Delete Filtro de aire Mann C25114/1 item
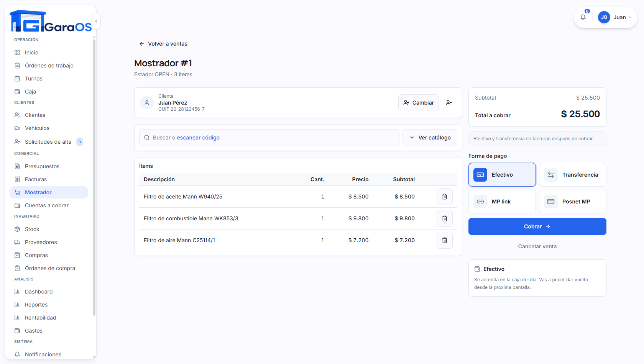Screen dimensions: 644x364 (445, 240)
